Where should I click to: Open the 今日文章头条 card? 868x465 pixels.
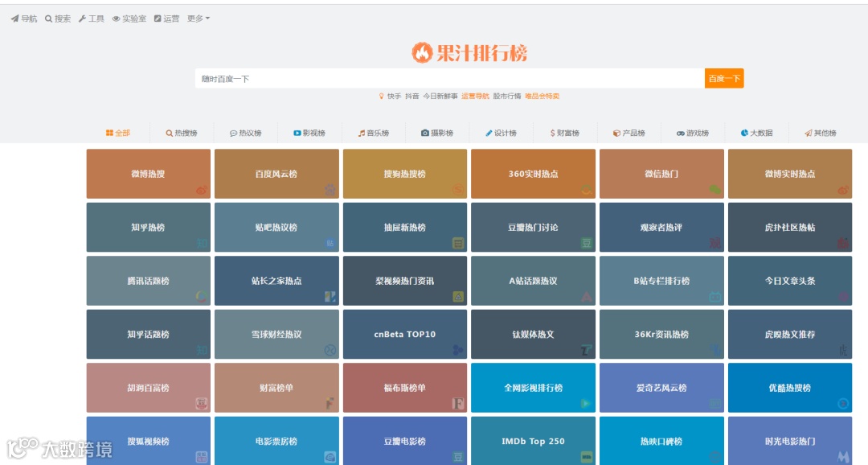tap(790, 281)
